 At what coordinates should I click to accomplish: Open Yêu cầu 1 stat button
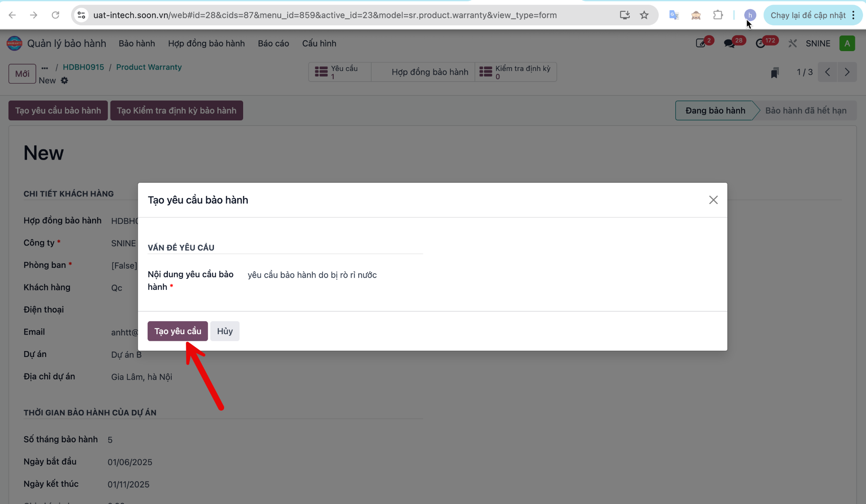(340, 72)
